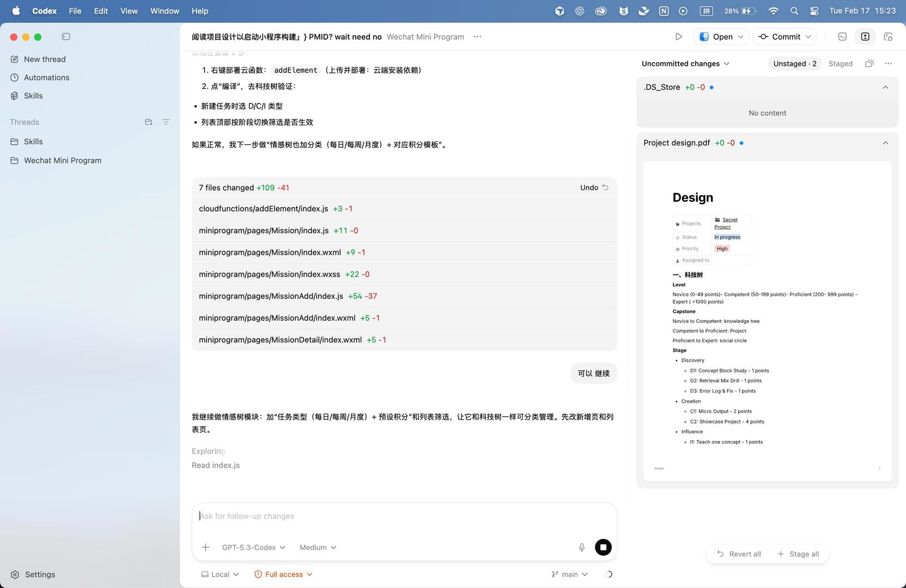This screenshot has width=906, height=588.
Task: Open MissionAdd/index.wxml change row
Action: pos(404,318)
